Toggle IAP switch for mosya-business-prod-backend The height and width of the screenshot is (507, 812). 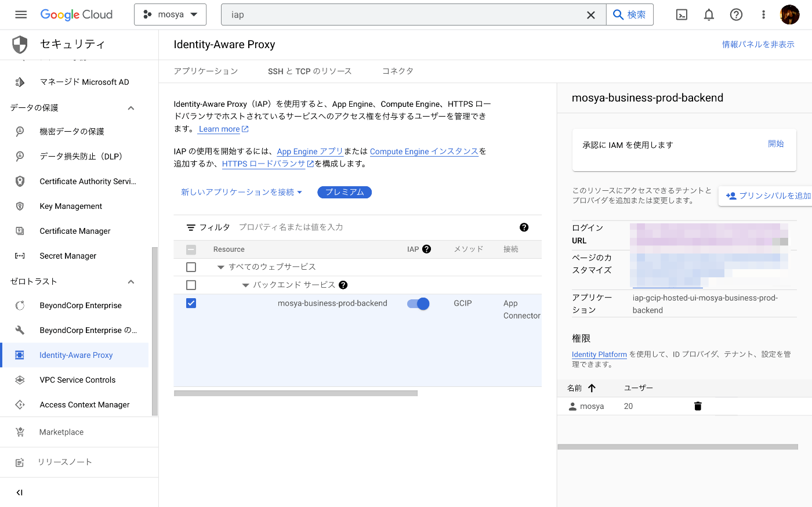[x=418, y=303]
